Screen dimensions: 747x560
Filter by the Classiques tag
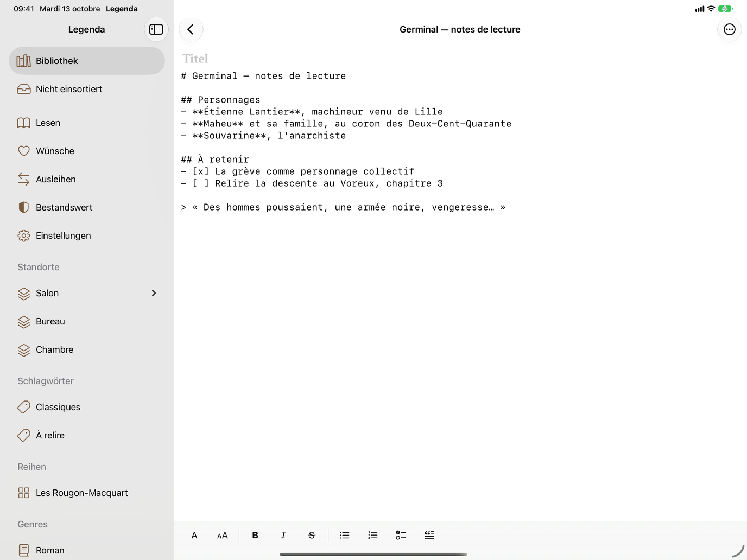point(87,407)
